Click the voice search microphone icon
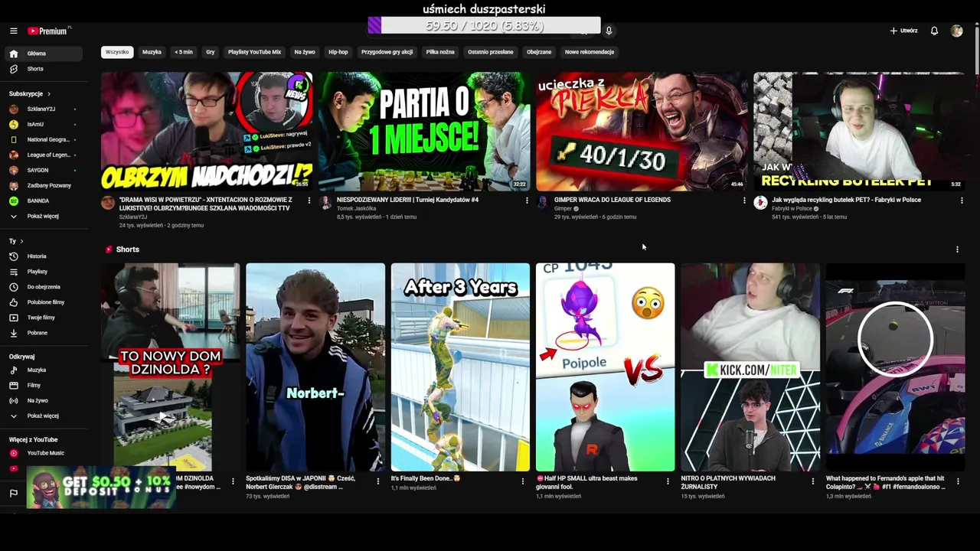This screenshot has width=980, height=551. tap(609, 31)
